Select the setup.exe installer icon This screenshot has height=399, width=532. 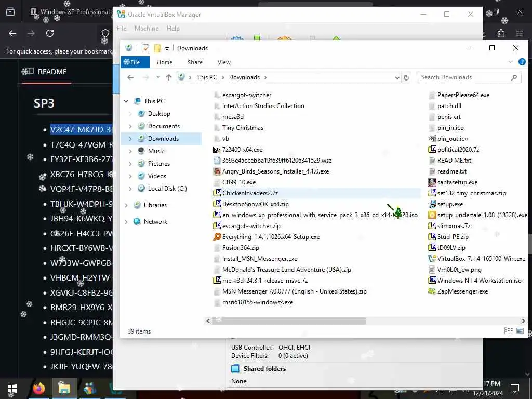point(432,204)
